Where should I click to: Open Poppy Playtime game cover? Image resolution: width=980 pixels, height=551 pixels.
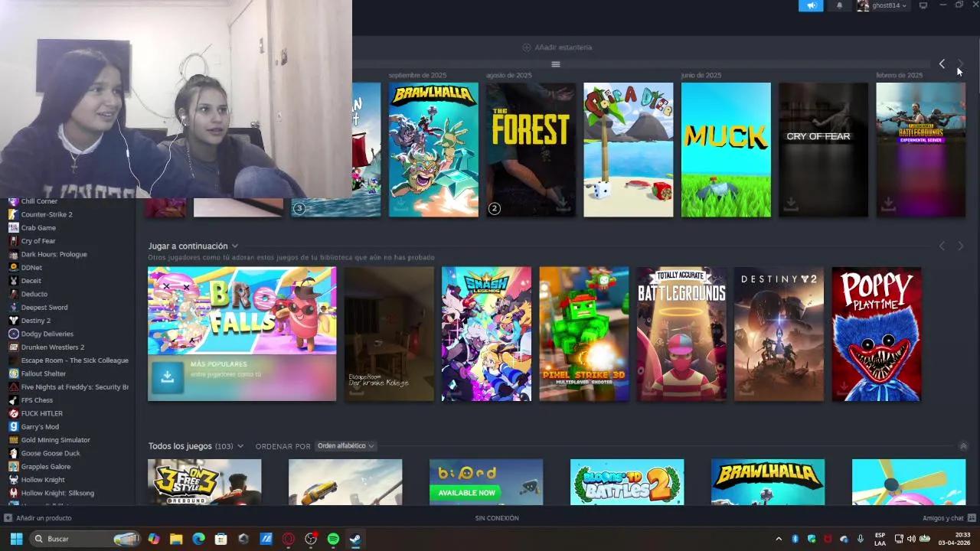pos(876,334)
